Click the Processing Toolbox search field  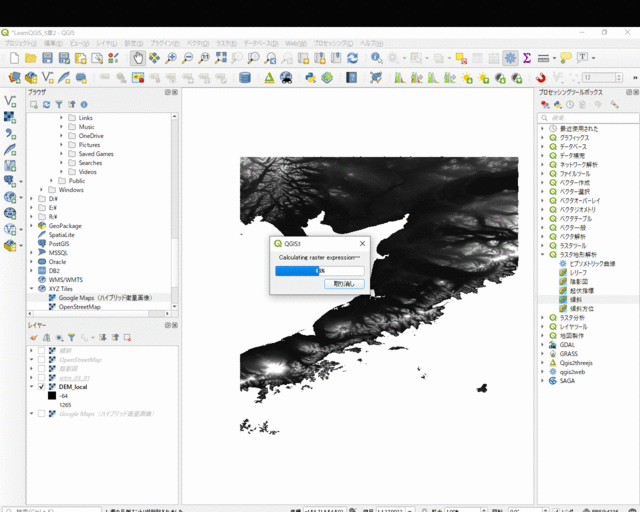pos(589,118)
